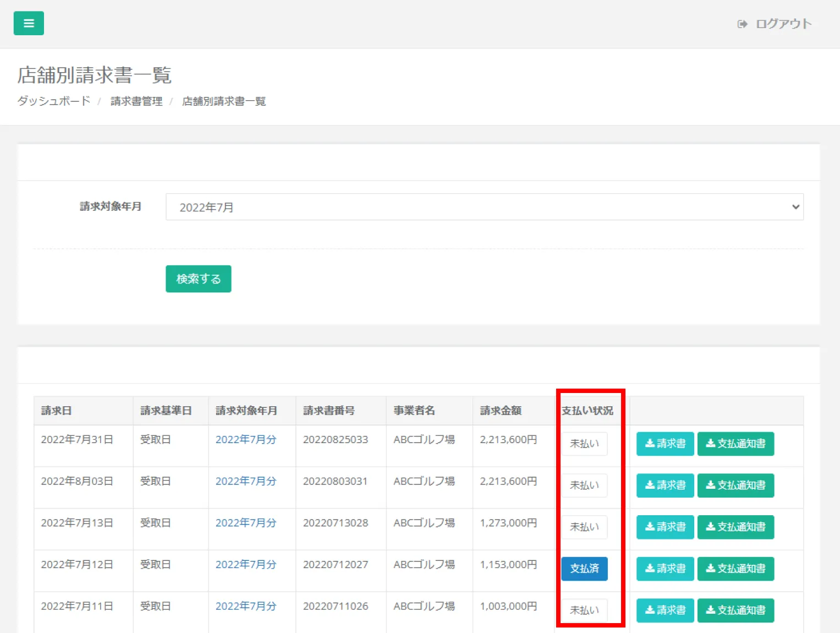Download 支払通知書 for invoice 20220803031

tap(735, 485)
